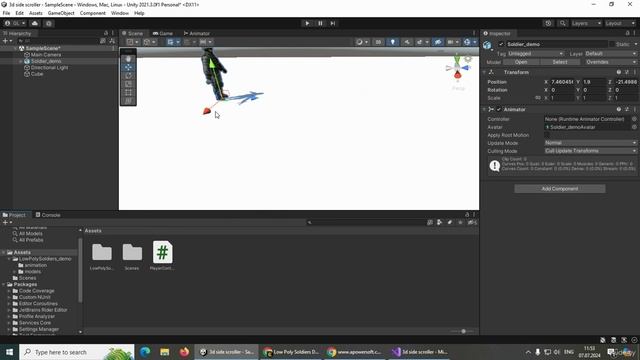Click the model Open button
The width and height of the screenshot is (640, 360).
(521, 62)
